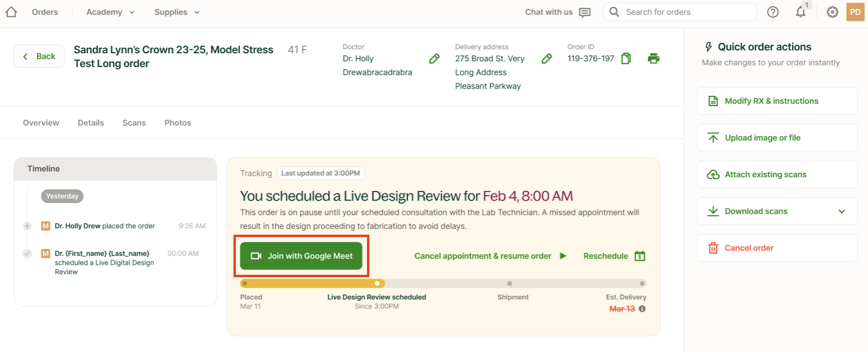This screenshot has width=868, height=352.
Task: Copy the Order ID to clipboard
Action: tap(626, 59)
